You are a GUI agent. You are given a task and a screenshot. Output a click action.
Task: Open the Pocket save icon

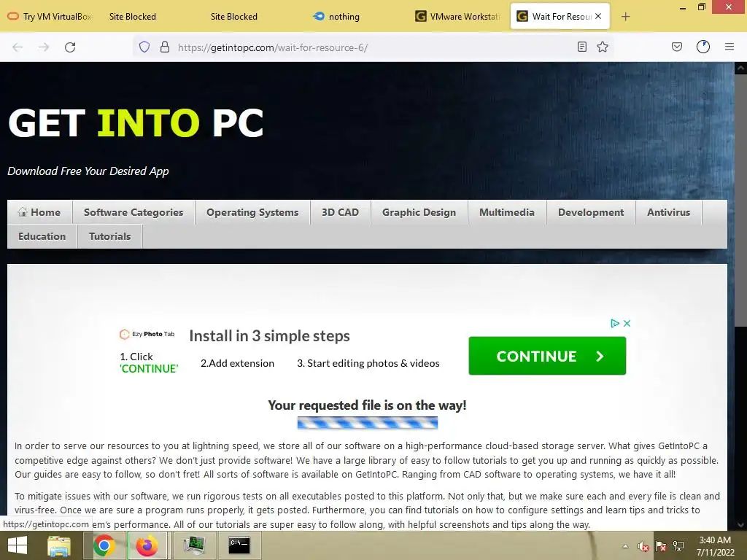click(676, 47)
